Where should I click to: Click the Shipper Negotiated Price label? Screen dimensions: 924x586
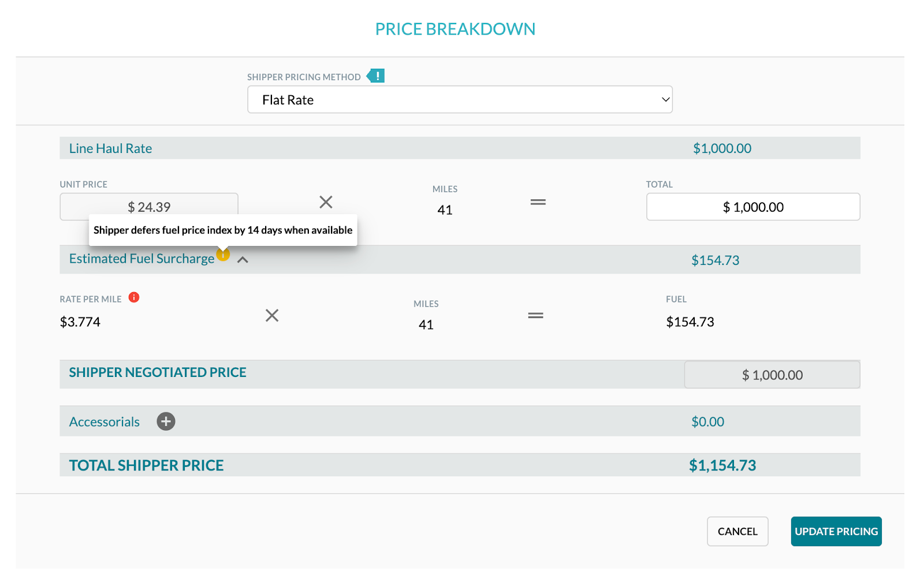(x=158, y=372)
